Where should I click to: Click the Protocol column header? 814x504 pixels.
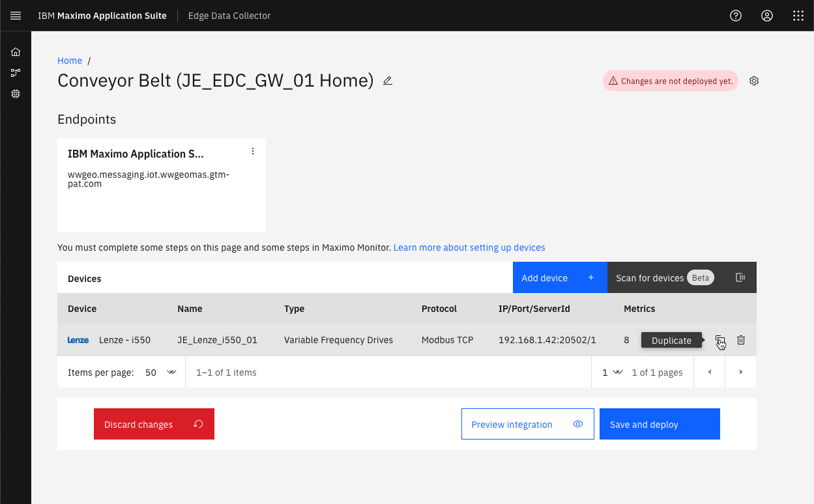click(x=439, y=309)
